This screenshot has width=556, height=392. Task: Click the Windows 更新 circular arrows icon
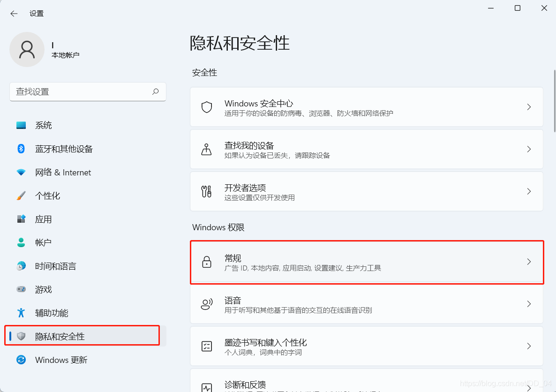click(21, 360)
